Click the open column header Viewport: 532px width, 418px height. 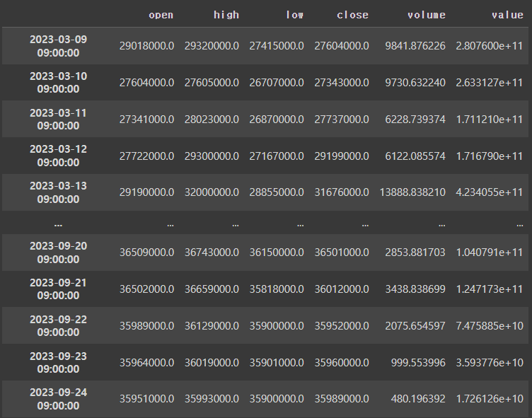tap(161, 15)
